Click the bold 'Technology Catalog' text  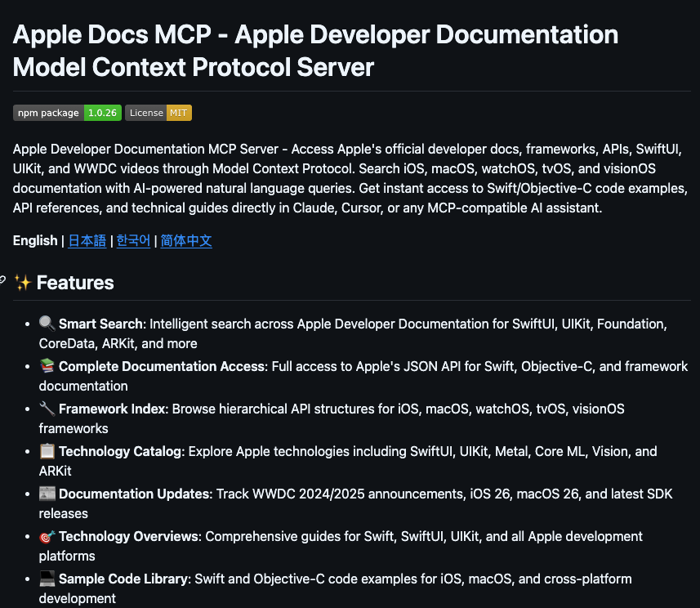pyautogui.click(x=122, y=451)
